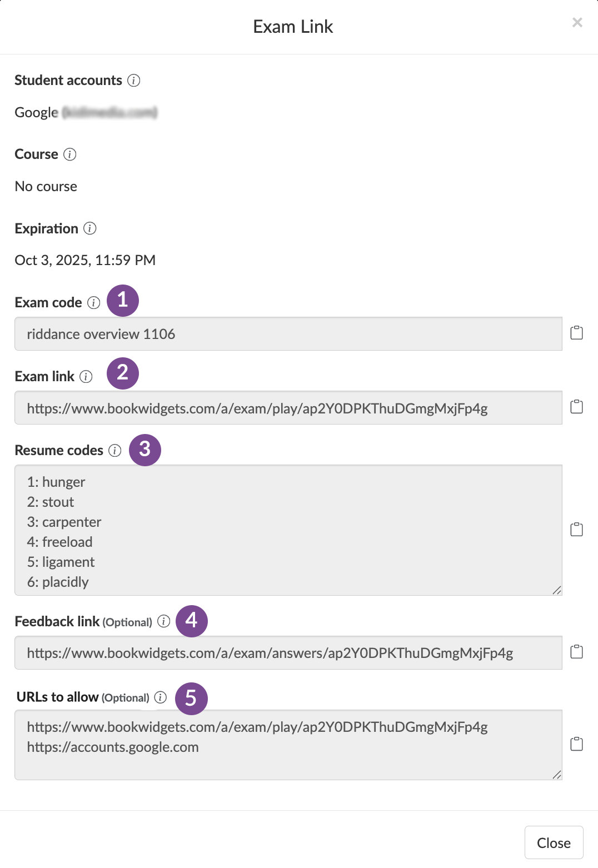Show info about Resume codes
This screenshot has width=598, height=868.
tap(114, 451)
